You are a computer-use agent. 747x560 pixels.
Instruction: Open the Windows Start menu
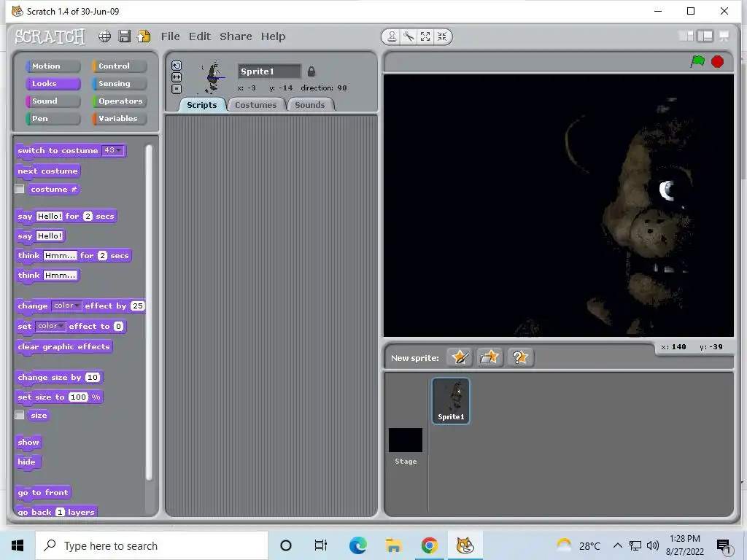(x=18, y=545)
